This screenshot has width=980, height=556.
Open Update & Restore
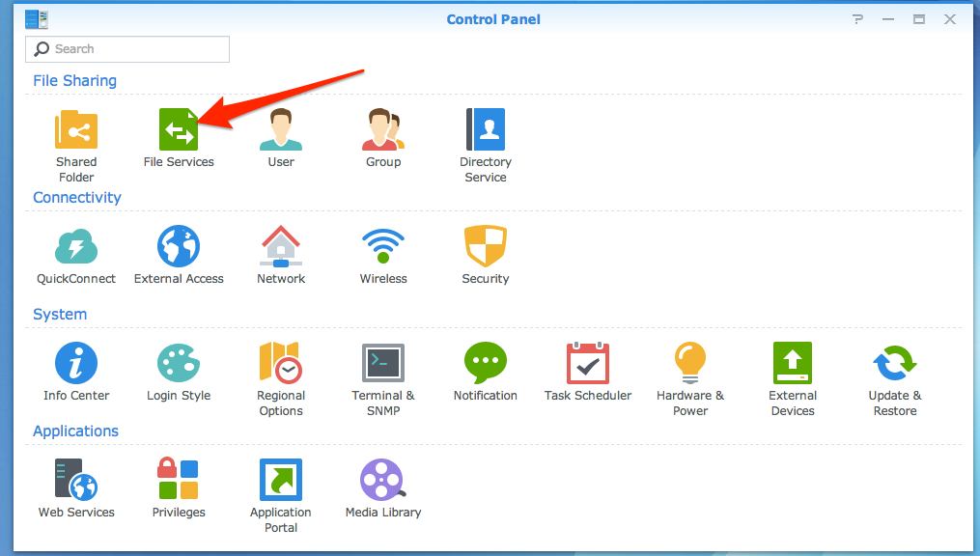(895, 363)
